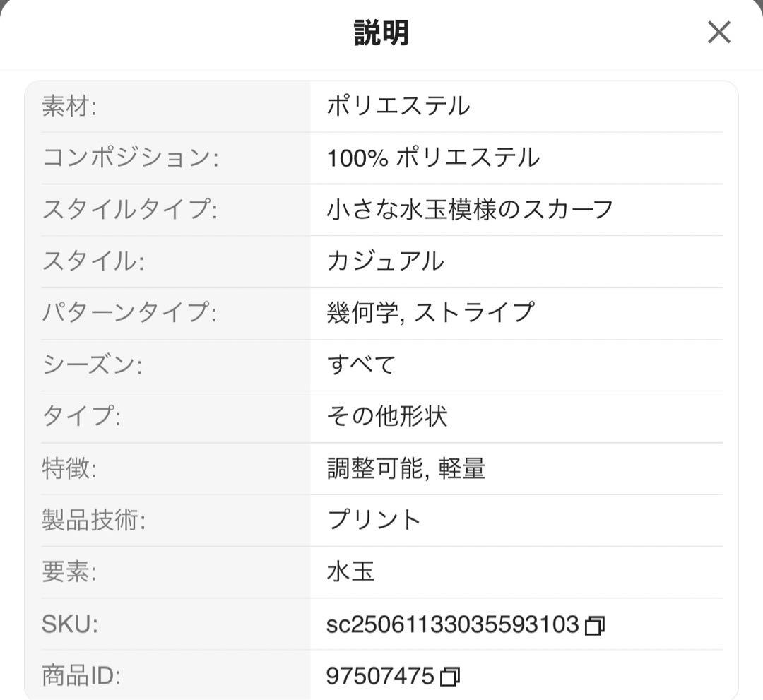
Task: Click the season value すべて
Action: click(361, 365)
